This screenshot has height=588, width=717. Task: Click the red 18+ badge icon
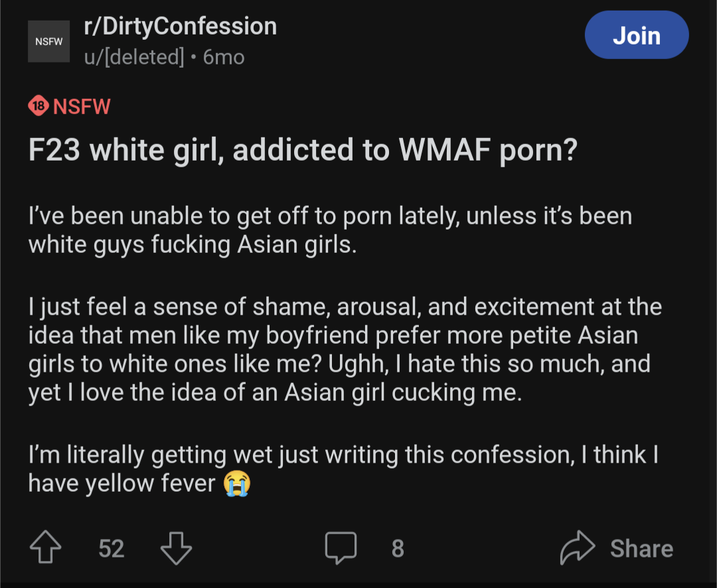pyautogui.click(x=39, y=106)
